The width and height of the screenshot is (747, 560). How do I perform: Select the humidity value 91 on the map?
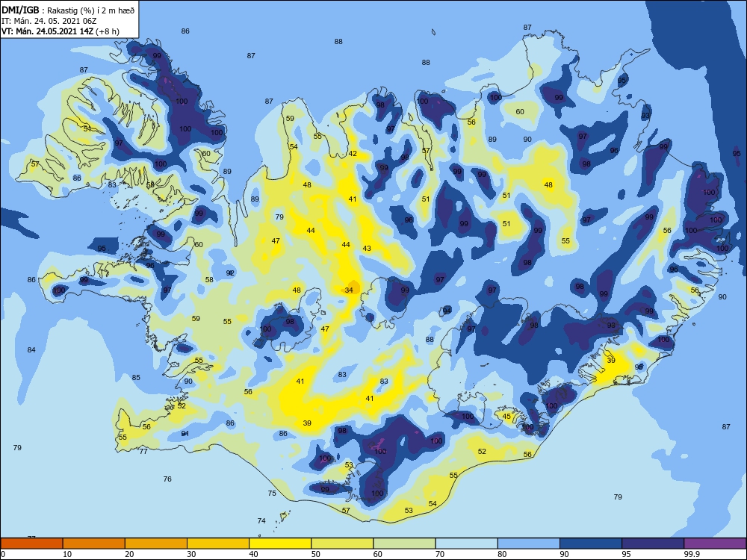pyautogui.click(x=185, y=433)
